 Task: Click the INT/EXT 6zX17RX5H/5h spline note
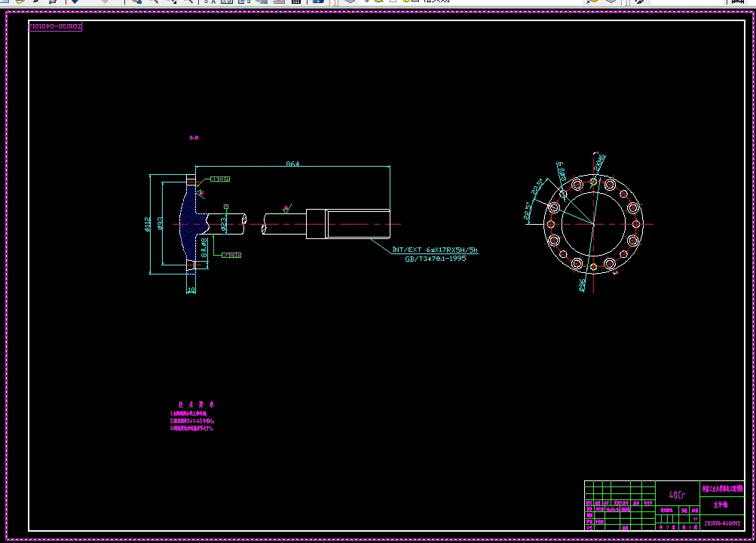click(435, 250)
